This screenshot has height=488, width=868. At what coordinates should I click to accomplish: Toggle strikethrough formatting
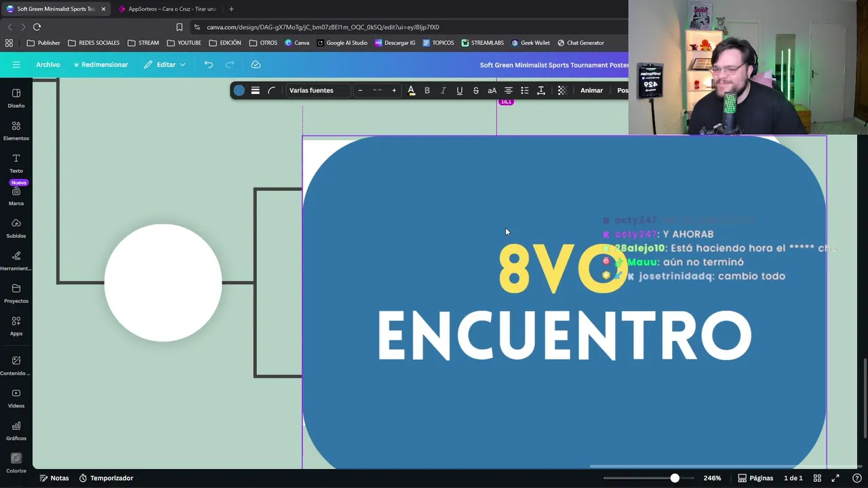[x=475, y=90]
